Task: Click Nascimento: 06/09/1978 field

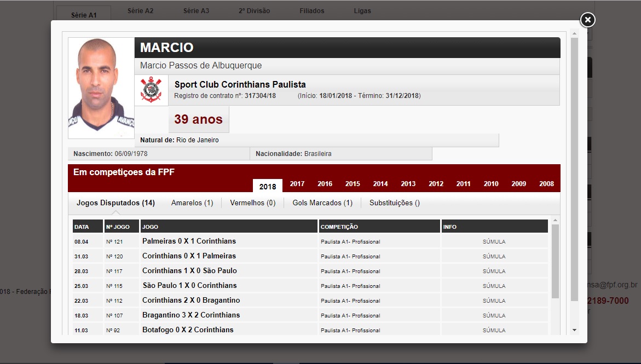Action: pos(159,154)
